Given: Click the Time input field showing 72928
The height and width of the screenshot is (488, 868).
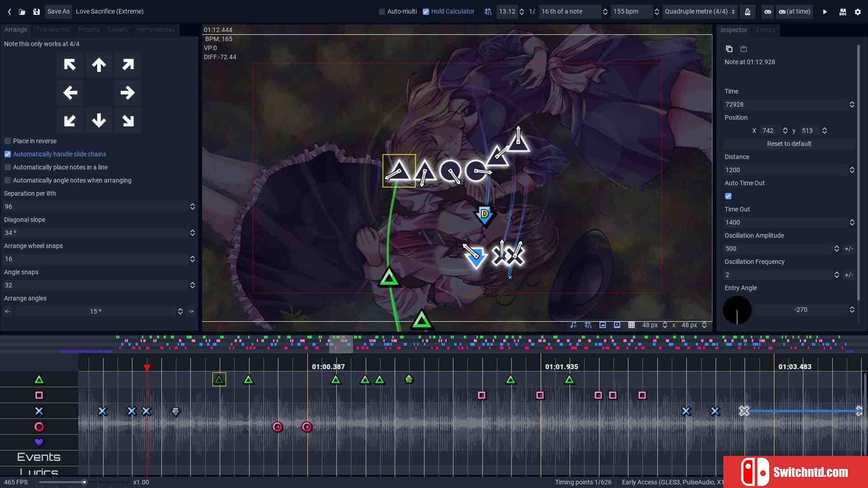Looking at the screenshot, I should tap(786, 104).
